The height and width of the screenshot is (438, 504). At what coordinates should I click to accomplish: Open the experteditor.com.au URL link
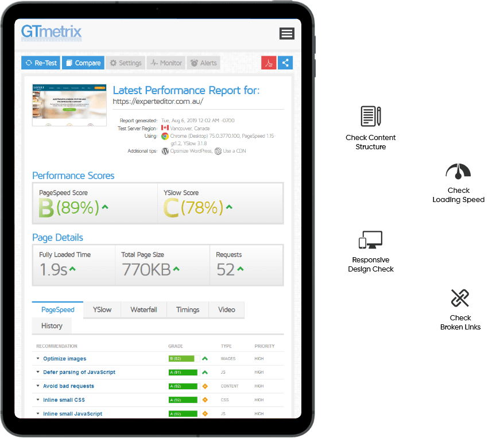point(158,102)
